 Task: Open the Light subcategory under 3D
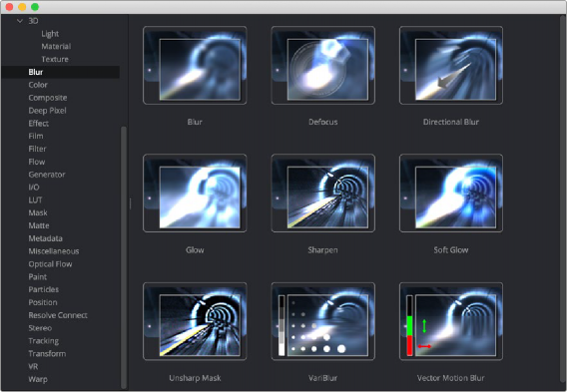(50, 34)
